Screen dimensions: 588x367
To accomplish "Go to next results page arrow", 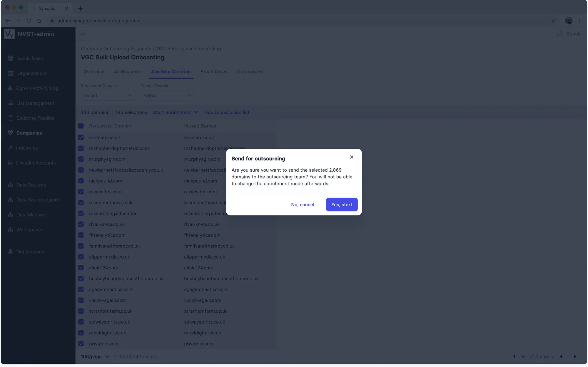I will (x=575, y=356).
